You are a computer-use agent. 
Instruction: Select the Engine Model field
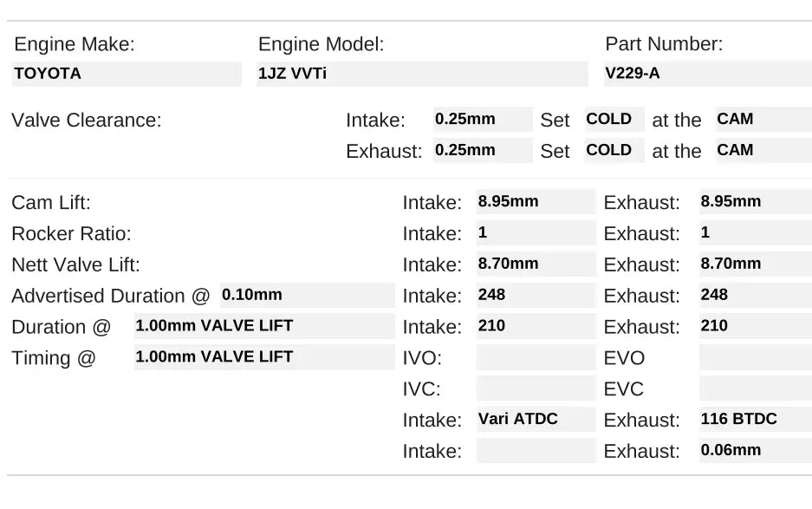click(x=422, y=74)
